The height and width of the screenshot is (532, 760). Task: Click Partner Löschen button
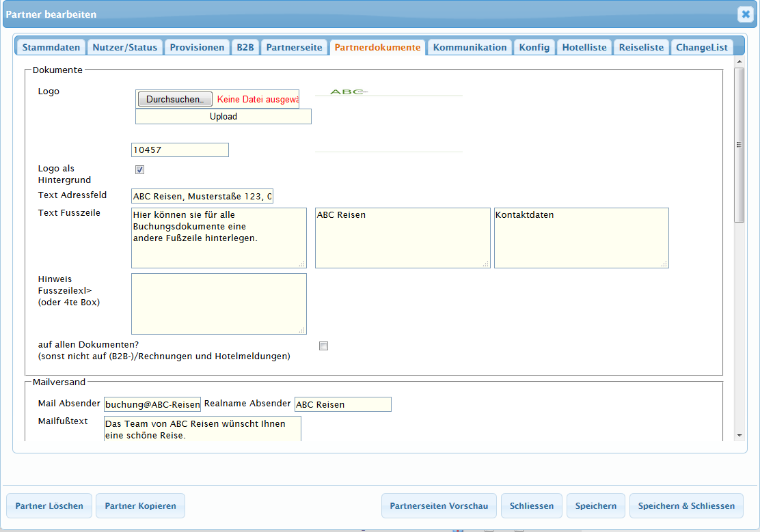(49, 506)
